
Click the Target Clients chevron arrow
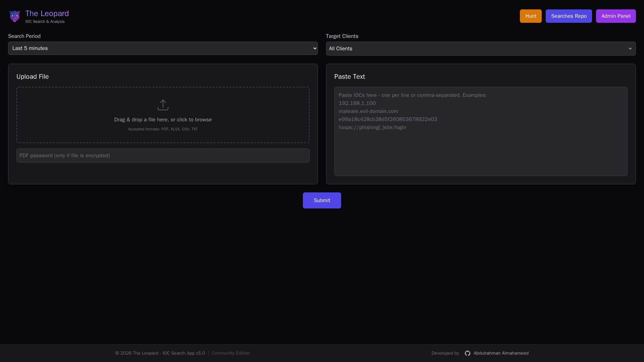tap(630, 49)
